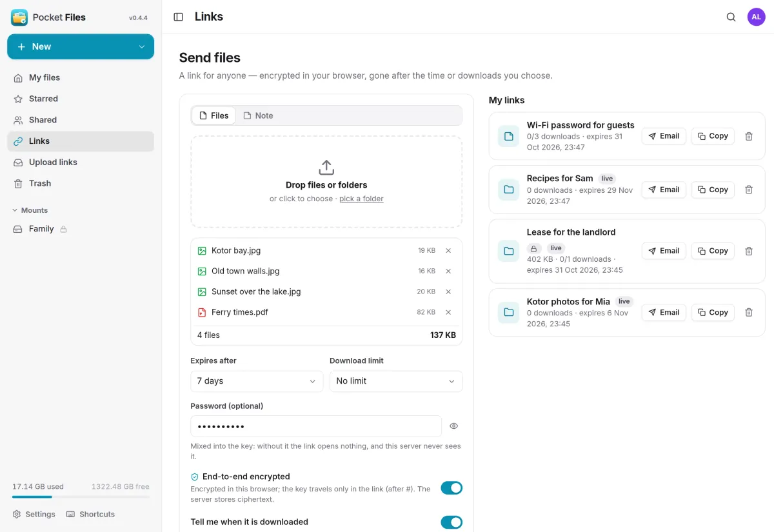
Task: Email the Recipes for Sam link
Action: point(664,190)
